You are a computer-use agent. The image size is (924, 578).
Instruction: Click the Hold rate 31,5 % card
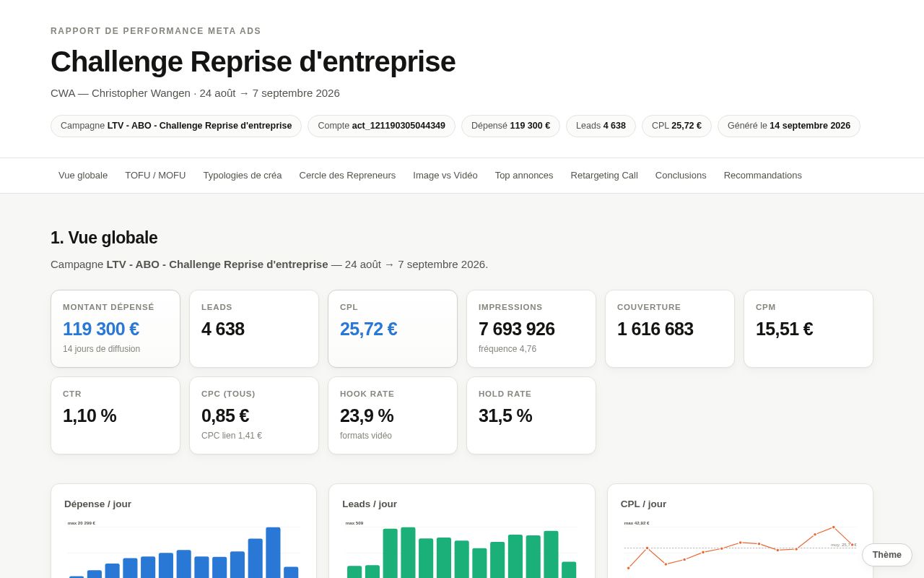tap(531, 415)
